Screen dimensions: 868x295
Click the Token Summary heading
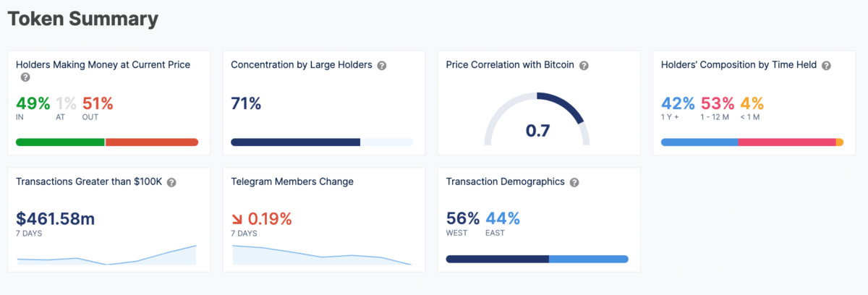pos(82,19)
